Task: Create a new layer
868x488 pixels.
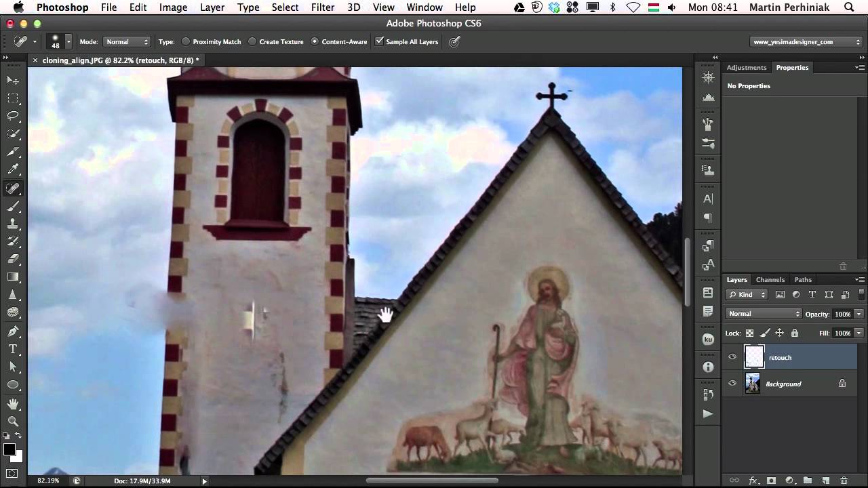Action: (x=825, y=481)
